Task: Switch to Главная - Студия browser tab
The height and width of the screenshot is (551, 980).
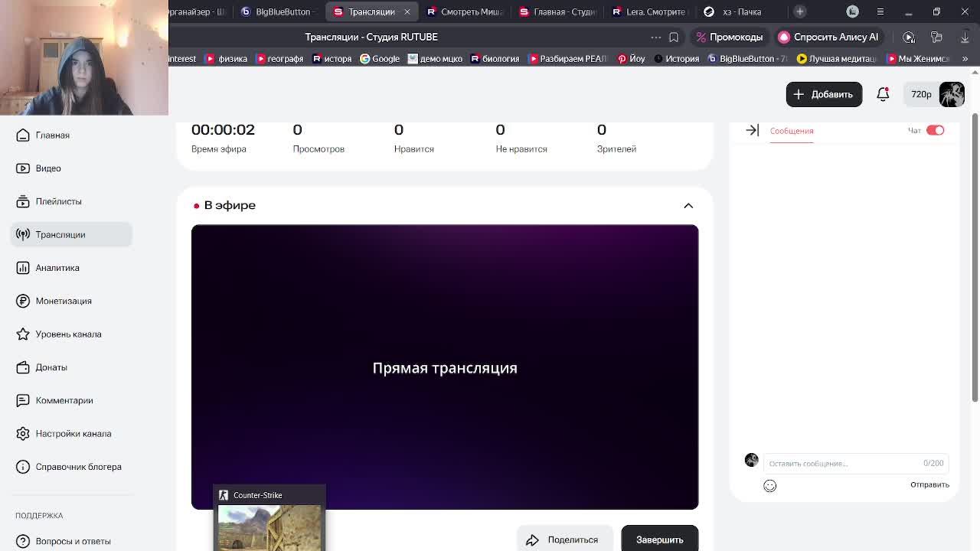Action: 558,11
